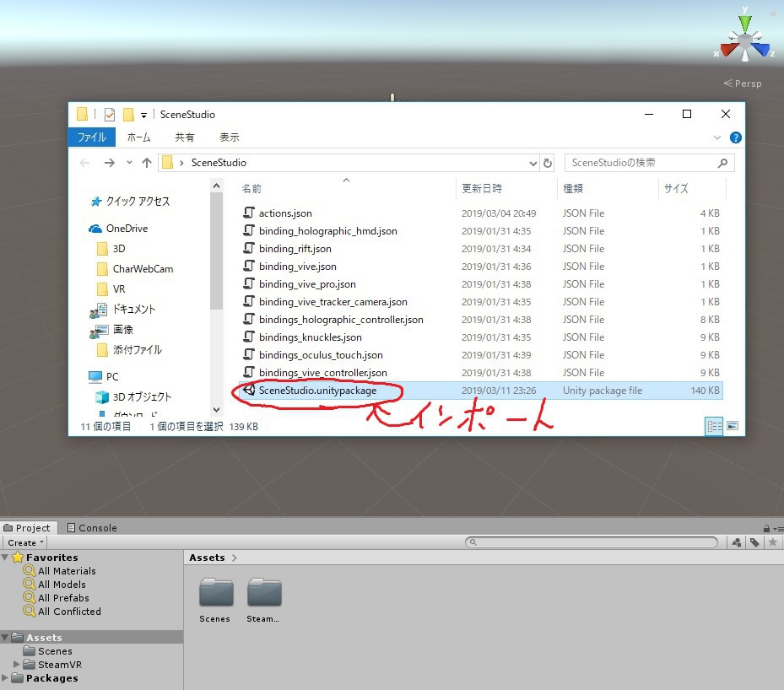Screen dimensions: 784x690
Task: Toggle the Unity Project panel lock
Action: 766,528
